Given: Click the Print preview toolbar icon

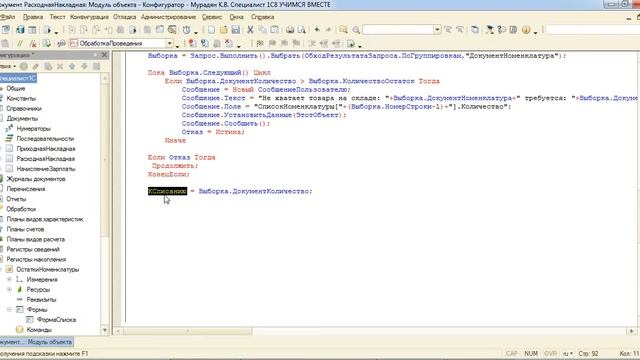Looking at the screenshot, I should point(302,30).
